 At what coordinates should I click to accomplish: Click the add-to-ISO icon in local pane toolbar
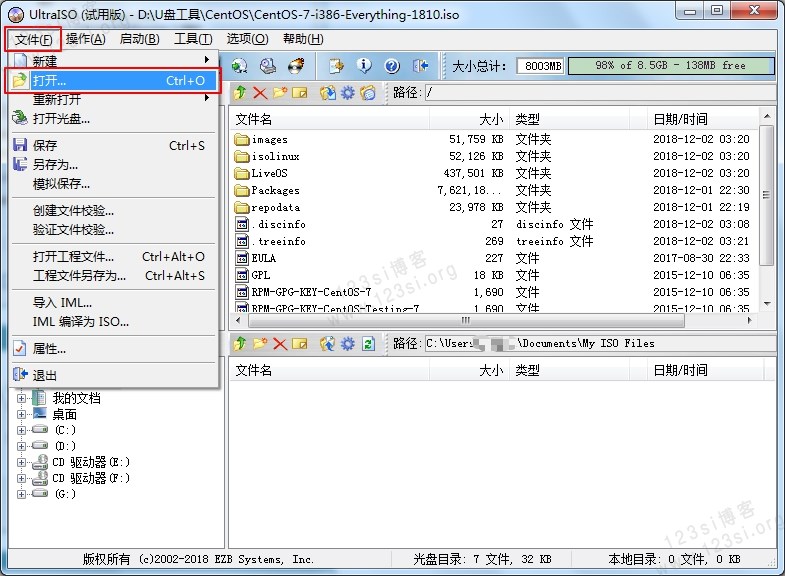(327, 343)
